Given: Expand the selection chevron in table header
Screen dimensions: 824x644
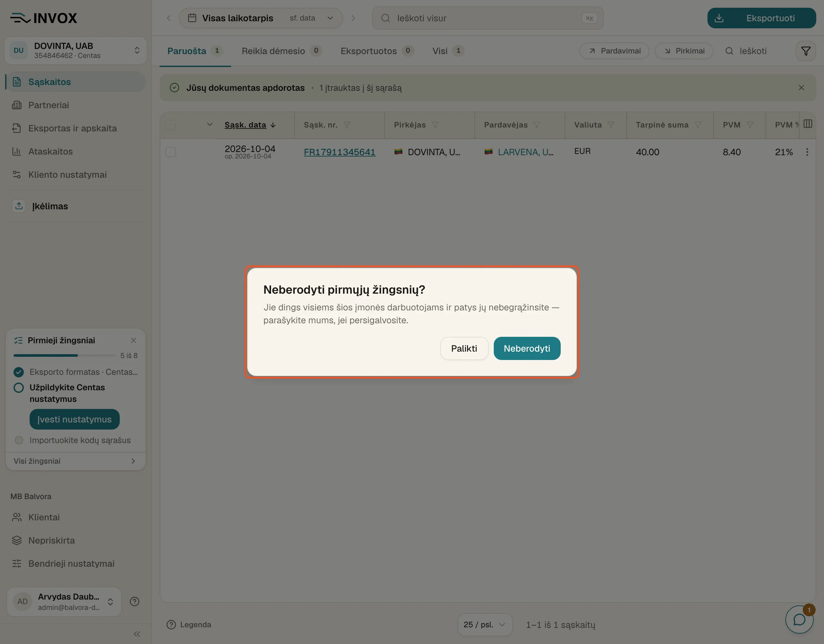Looking at the screenshot, I should [210, 125].
